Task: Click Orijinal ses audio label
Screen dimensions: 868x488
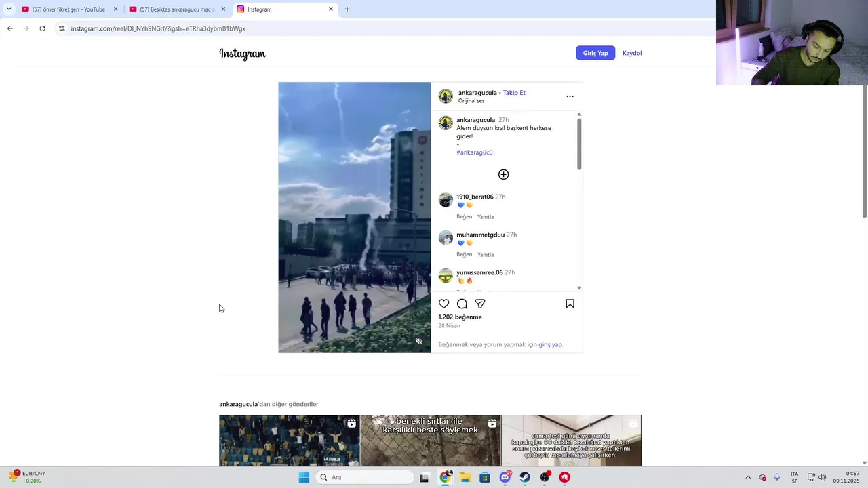Action: [471, 101]
